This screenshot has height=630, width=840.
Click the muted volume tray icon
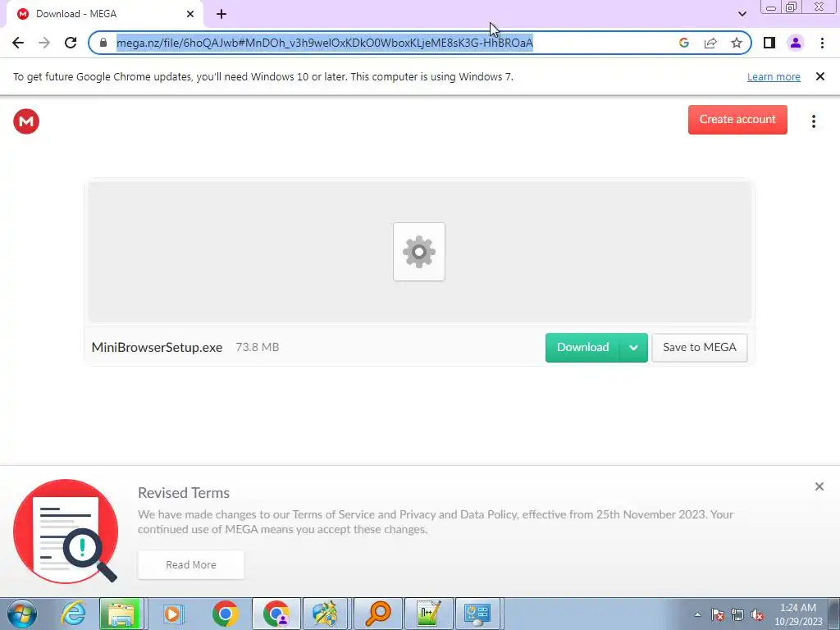point(757,615)
